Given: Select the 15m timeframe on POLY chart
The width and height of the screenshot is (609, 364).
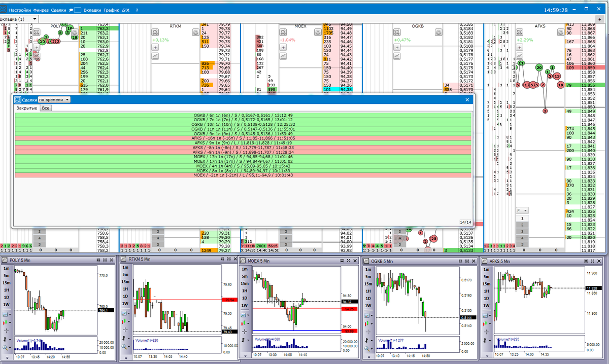Looking at the screenshot, I should click(x=7, y=283).
